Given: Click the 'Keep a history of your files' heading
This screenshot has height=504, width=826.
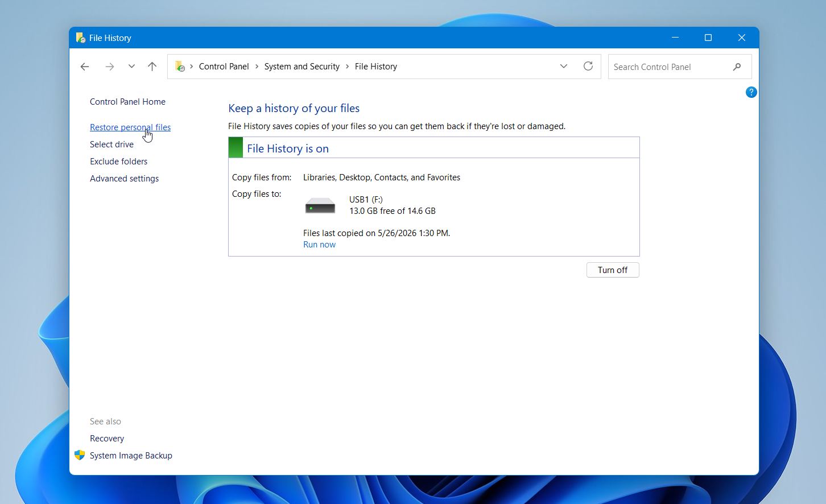Looking at the screenshot, I should pos(294,108).
